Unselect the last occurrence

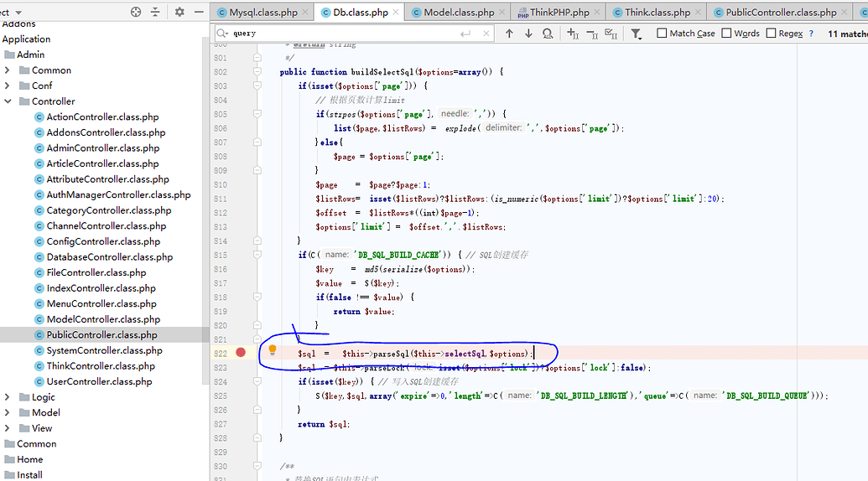(592, 34)
